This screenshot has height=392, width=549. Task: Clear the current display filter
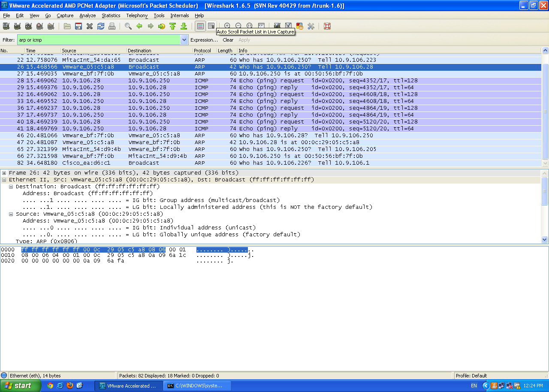click(x=228, y=39)
